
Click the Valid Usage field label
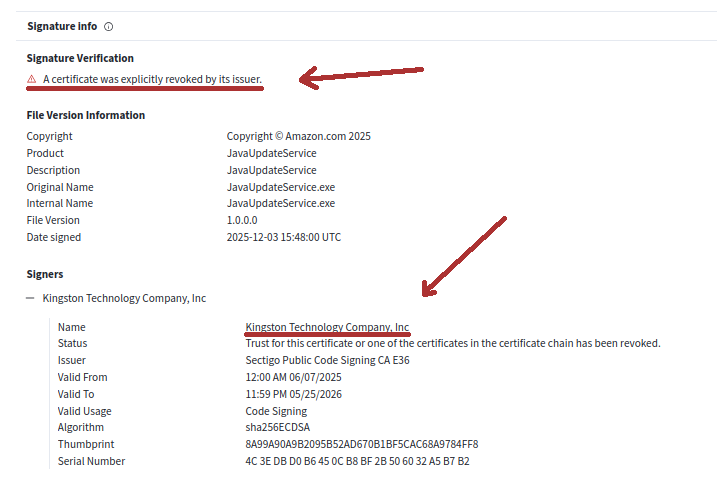coord(85,411)
